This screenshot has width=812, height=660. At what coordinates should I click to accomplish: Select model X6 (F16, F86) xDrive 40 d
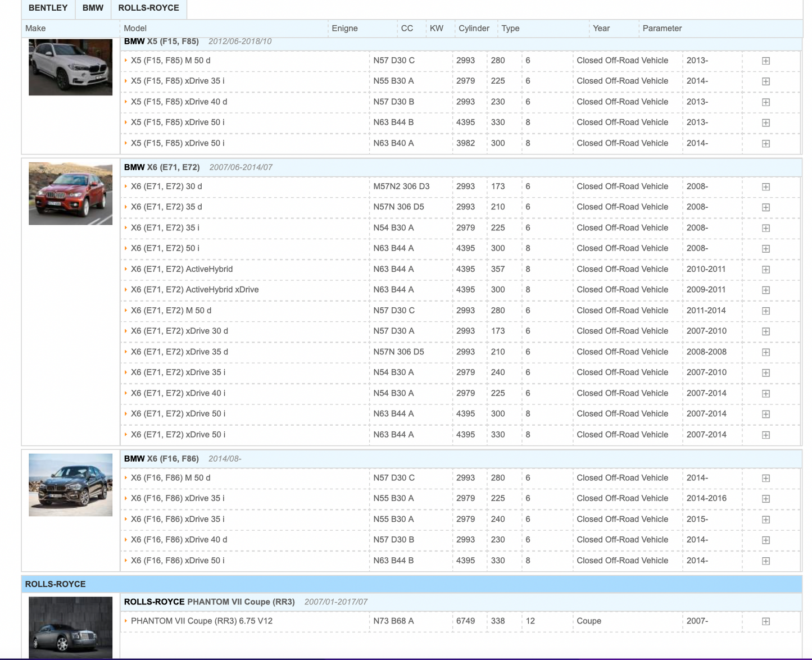point(179,540)
